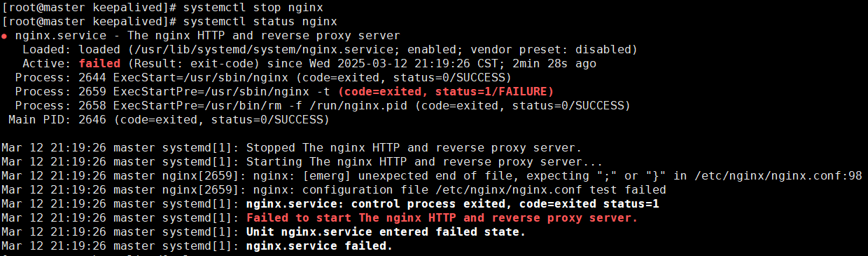Click the '/etc/nginx/nginx.conf:98' error location
The image size is (868, 256).
coord(778,175)
